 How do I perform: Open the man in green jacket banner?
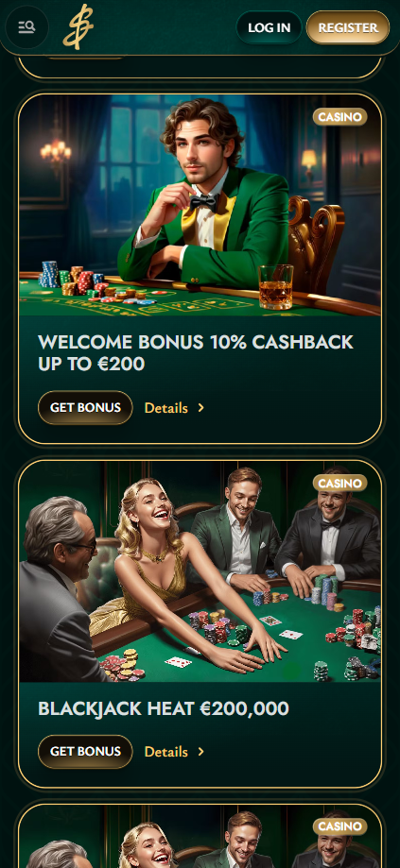pyautogui.click(x=200, y=205)
